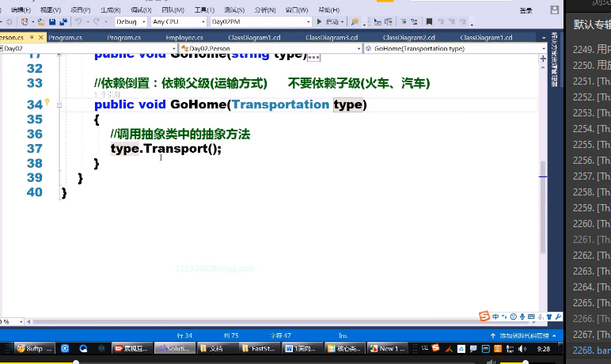
Task: Switch to the ClassDiagram2.cd tab
Action: (408, 38)
